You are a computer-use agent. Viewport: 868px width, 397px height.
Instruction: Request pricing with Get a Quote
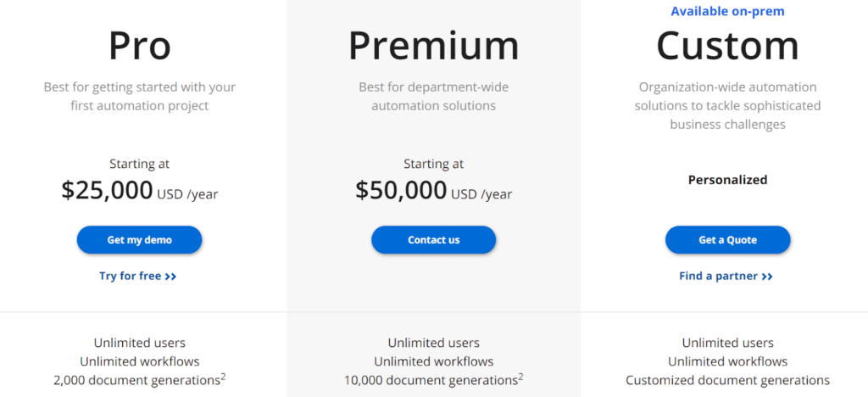pyautogui.click(x=727, y=240)
